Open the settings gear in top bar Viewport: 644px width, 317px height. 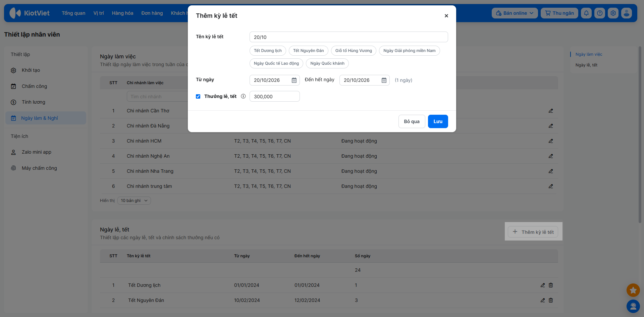(613, 13)
